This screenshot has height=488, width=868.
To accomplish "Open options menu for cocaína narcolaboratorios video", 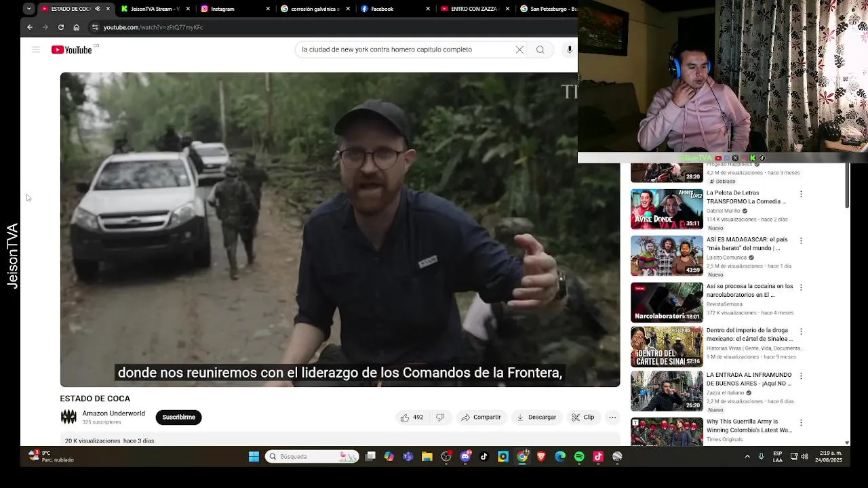I will pyautogui.click(x=801, y=287).
